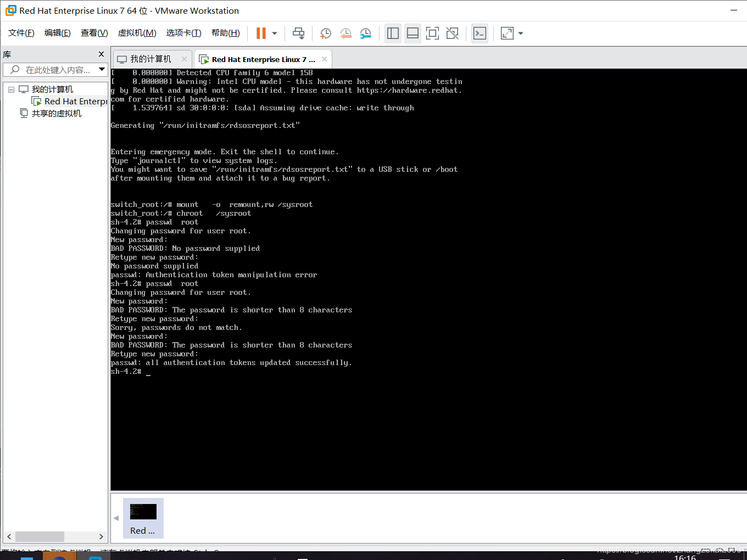Open the 虚拟机(M) menu

[137, 33]
